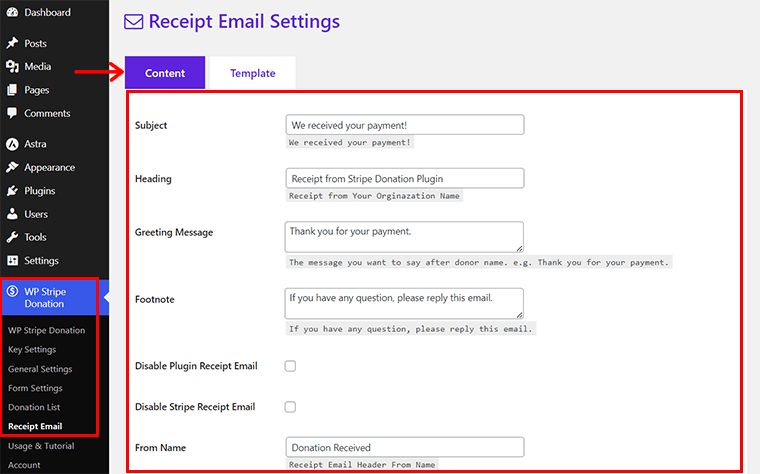Click the Footnote text area
This screenshot has height=474, width=760.
point(404,303)
